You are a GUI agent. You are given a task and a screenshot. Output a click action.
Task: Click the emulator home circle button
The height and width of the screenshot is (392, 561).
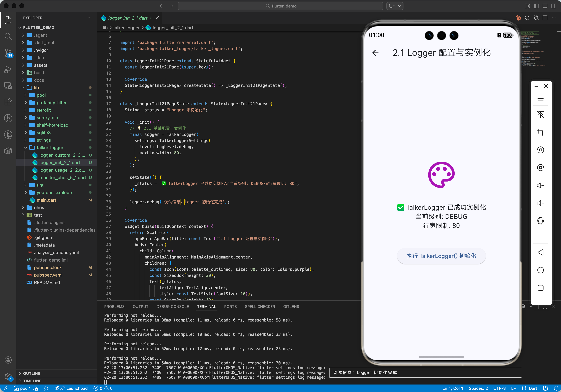click(540, 270)
